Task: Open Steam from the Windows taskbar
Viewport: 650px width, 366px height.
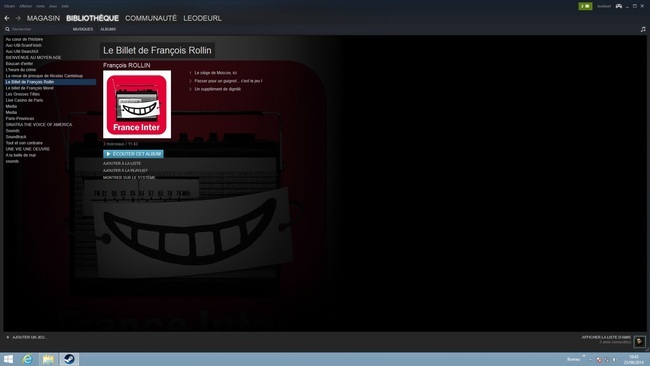Action: (69, 359)
